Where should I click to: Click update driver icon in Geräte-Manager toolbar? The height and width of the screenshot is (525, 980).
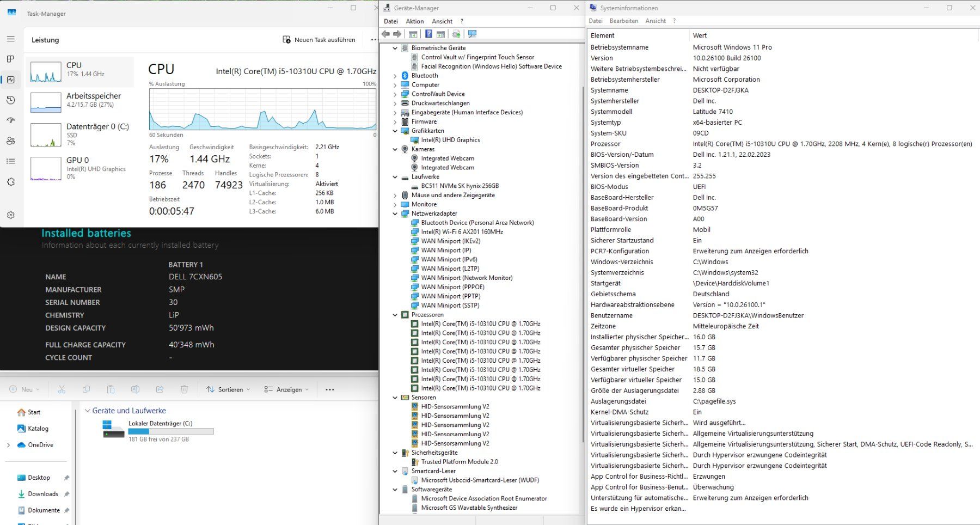click(456, 34)
